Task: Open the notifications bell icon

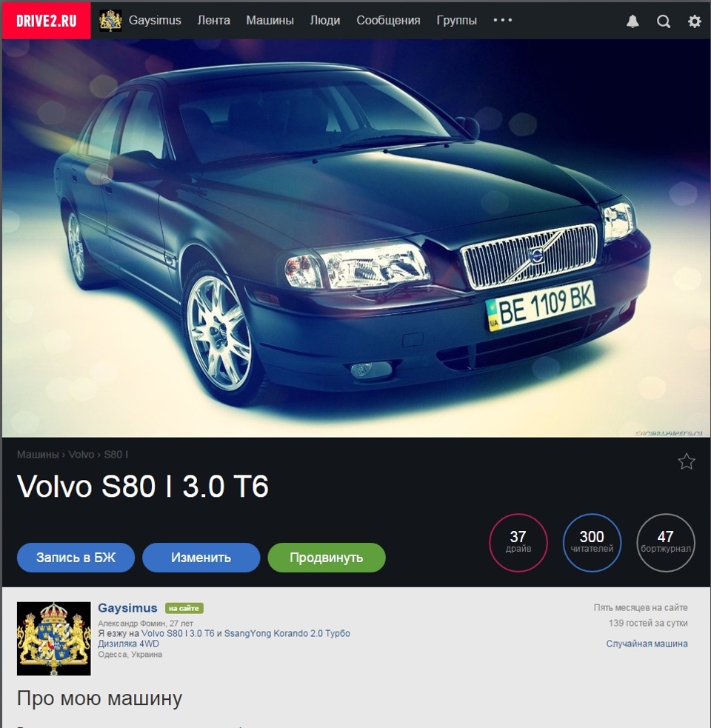Action: (632, 21)
